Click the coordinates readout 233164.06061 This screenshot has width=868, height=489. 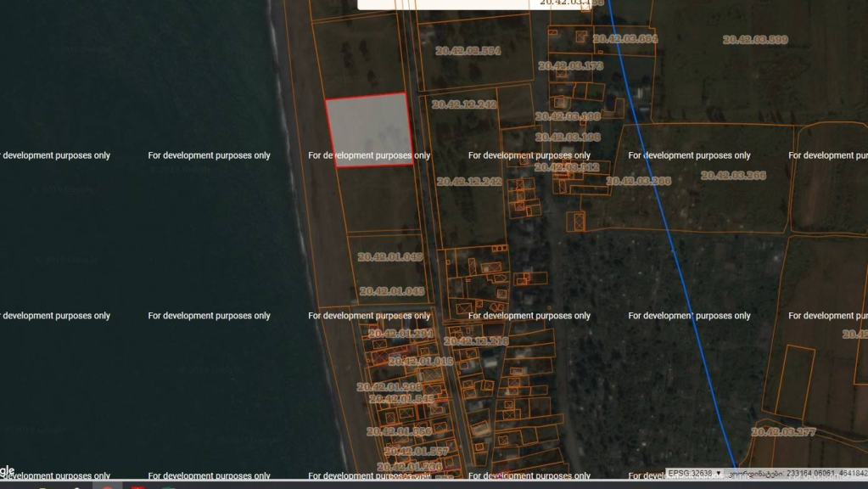(x=810, y=474)
